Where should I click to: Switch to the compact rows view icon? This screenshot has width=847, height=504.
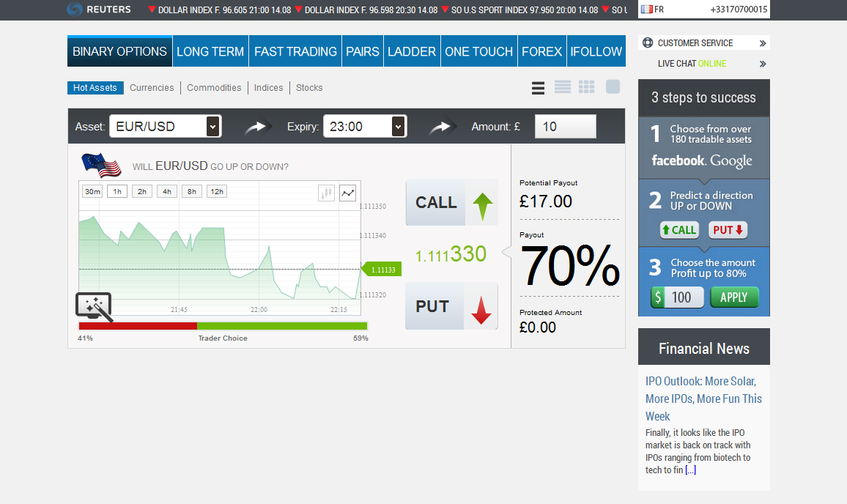coord(562,87)
